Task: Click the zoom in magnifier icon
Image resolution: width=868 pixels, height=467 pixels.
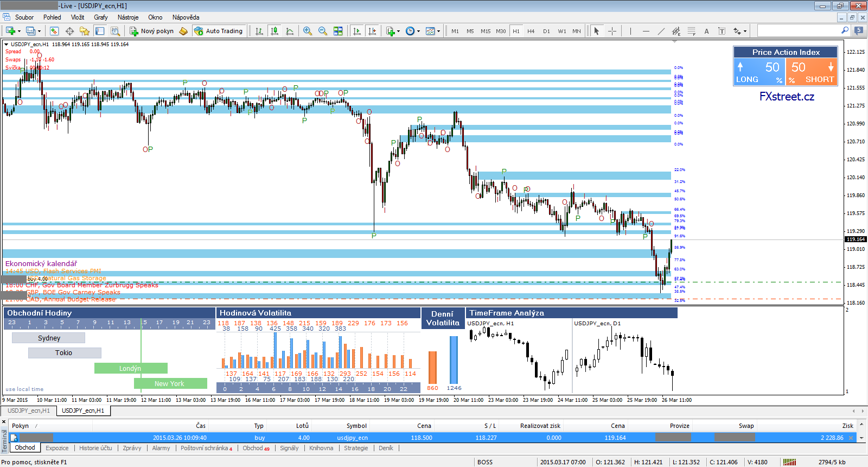Action: [x=308, y=31]
